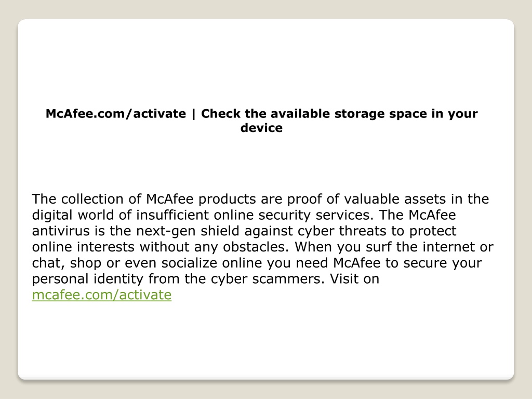Click 'Visit on' just before the link
Screen dimensions: 532x399
point(354,279)
